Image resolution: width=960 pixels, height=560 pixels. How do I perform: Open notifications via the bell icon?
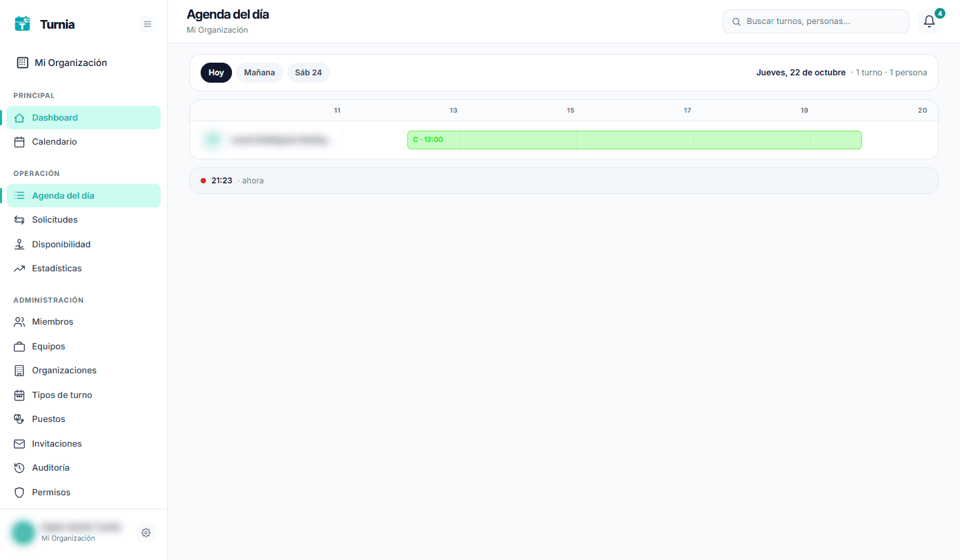point(929,21)
